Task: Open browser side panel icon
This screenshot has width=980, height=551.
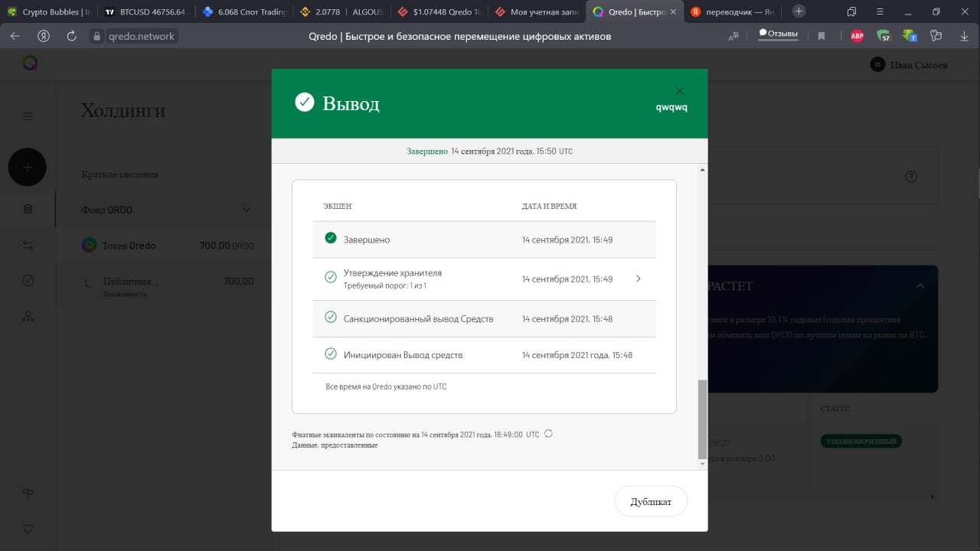Action: (x=852, y=11)
